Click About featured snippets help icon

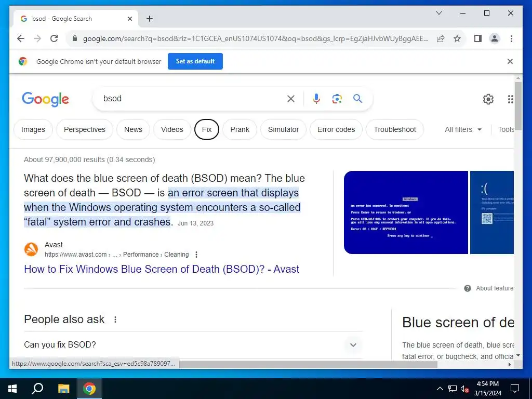pos(468,288)
